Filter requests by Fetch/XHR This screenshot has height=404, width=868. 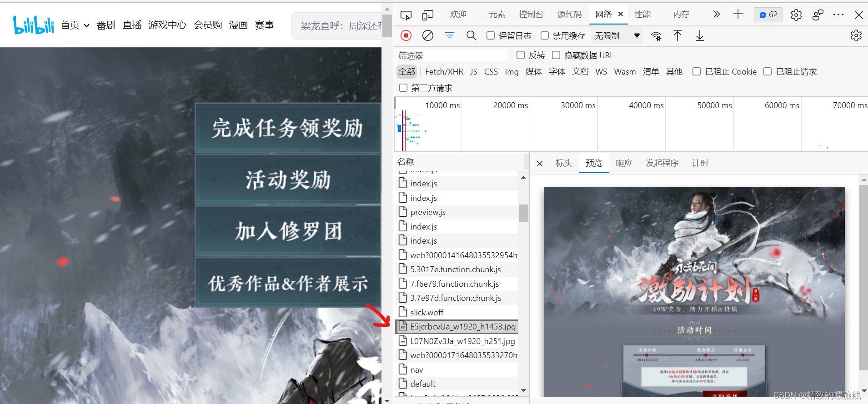[444, 72]
